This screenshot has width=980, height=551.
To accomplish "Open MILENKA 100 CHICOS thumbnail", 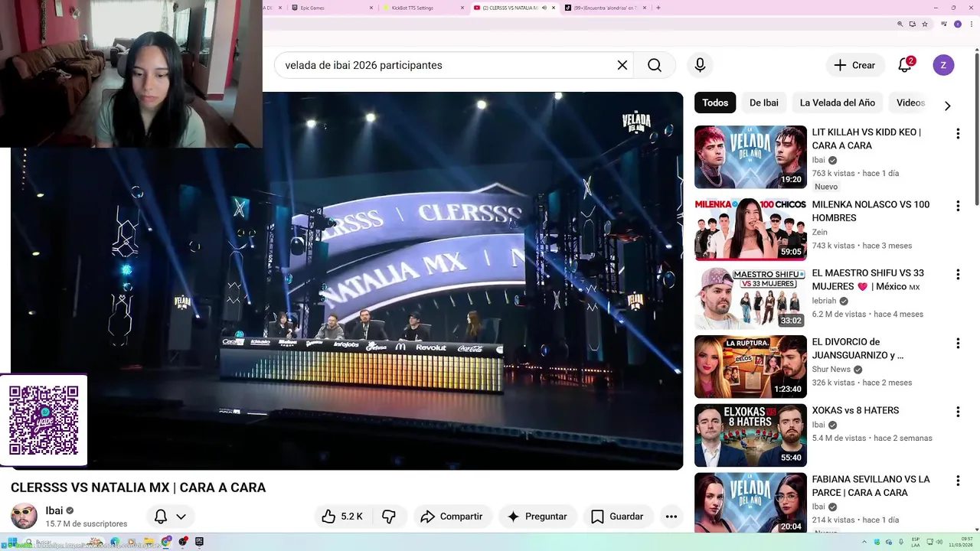I will [750, 230].
